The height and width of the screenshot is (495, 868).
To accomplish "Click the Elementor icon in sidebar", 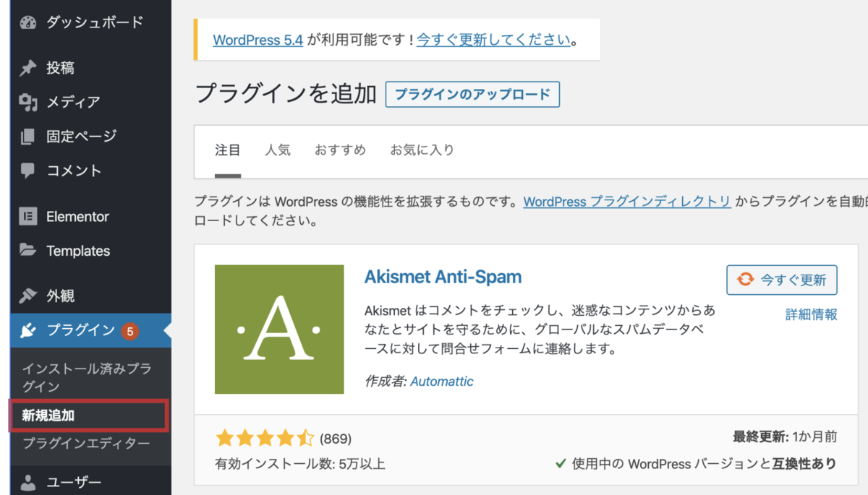I will (x=28, y=216).
